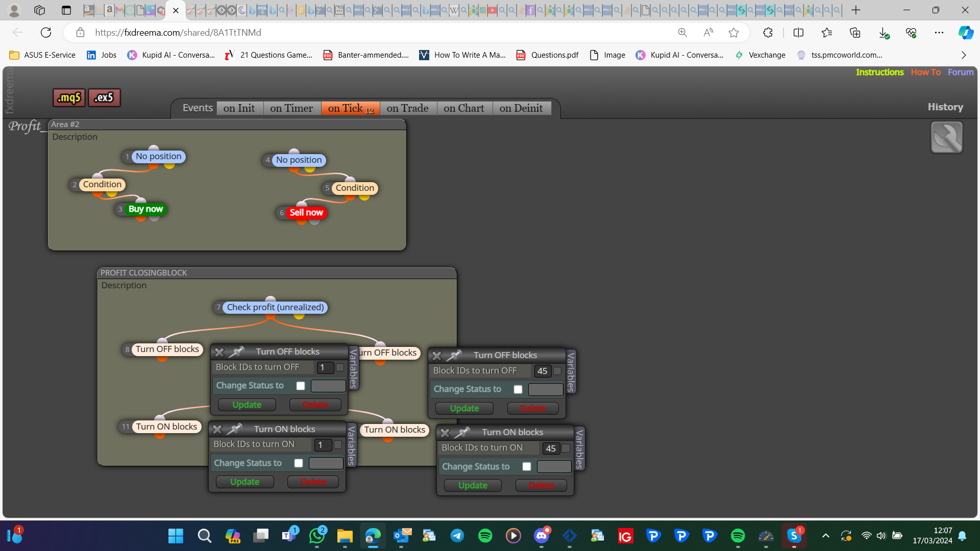Image resolution: width=980 pixels, height=551 pixels.
Task: Tick Change Status to checkbox for OFF ID 45
Action: pos(518,389)
